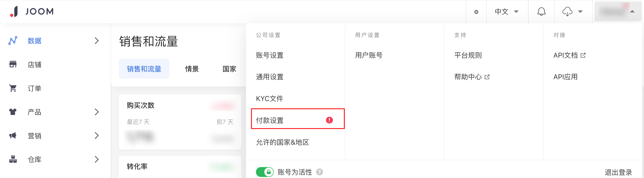Click the 营销 megaphone icon
The width and height of the screenshot is (644, 178).
point(13,136)
